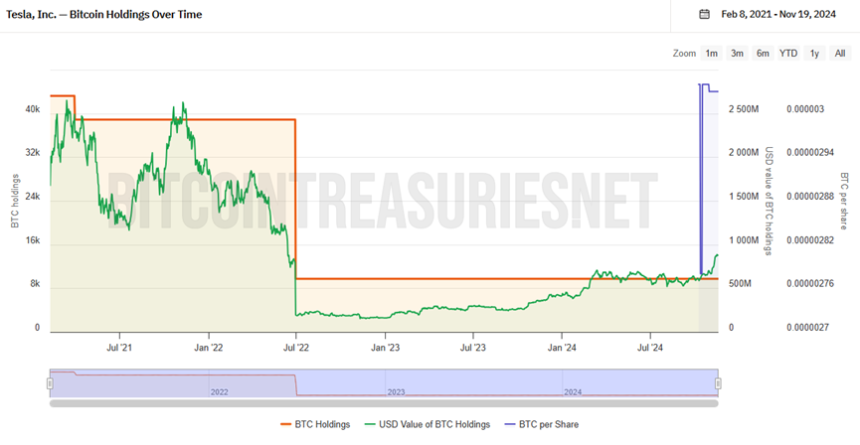Toggle BTC Holdings series in legend

click(x=315, y=424)
